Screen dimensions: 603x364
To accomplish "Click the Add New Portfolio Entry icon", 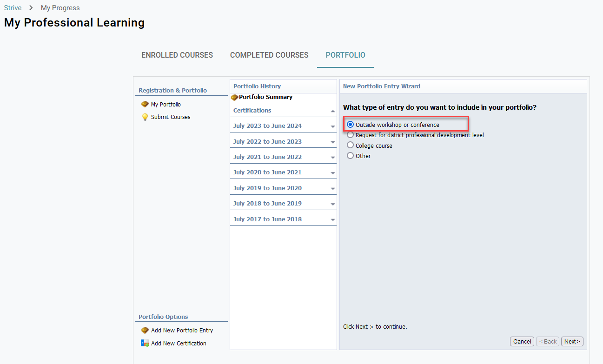I will [145, 331].
